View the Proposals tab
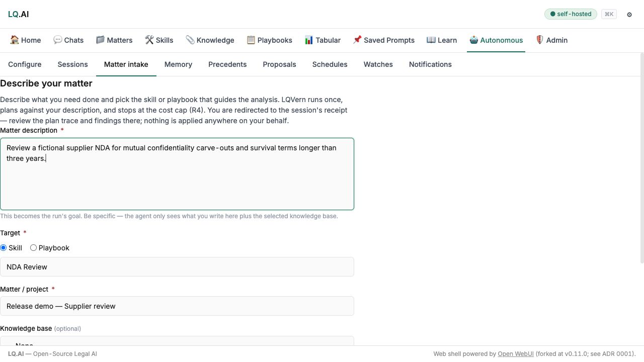 (x=279, y=64)
